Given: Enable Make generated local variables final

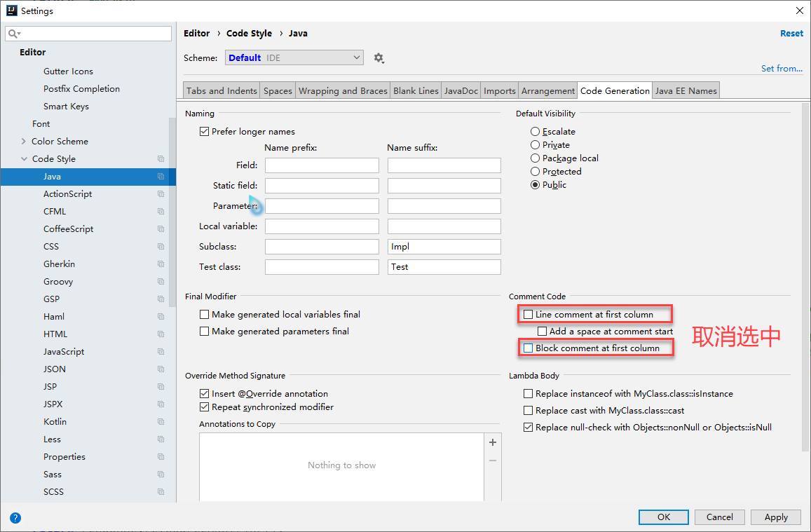Looking at the screenshot, I should [204, 314].
